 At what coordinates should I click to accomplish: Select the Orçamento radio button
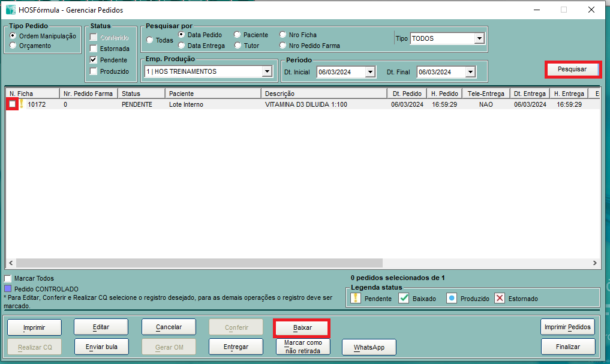(13, 46)
